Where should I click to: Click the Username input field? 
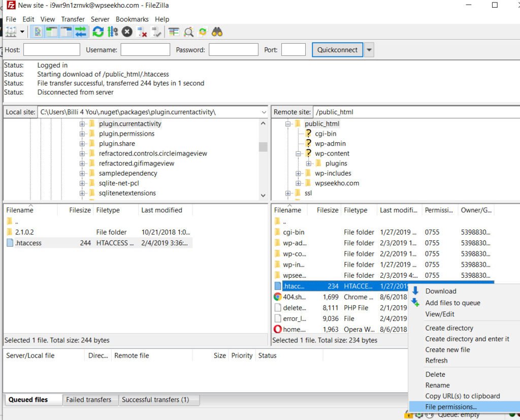click(x=145, y=50)
